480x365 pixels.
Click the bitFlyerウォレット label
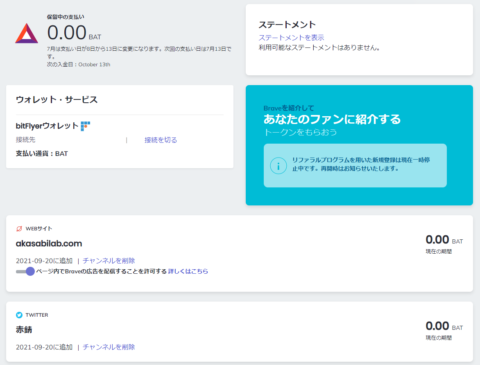click(47, 126)
